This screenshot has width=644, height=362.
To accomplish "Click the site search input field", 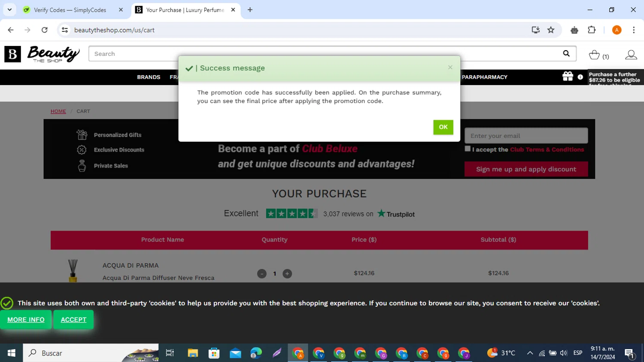I will [x=324, y=54].
